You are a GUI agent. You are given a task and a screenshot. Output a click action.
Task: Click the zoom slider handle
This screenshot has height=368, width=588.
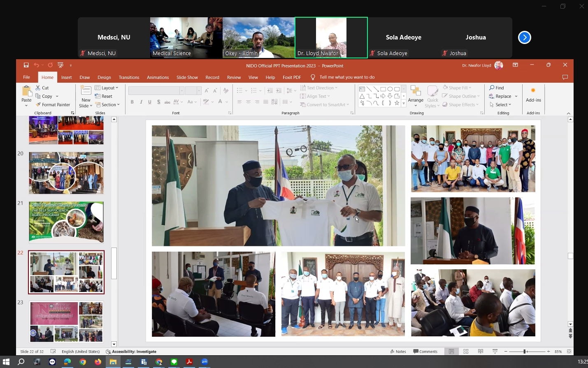[x=525, y=352]
